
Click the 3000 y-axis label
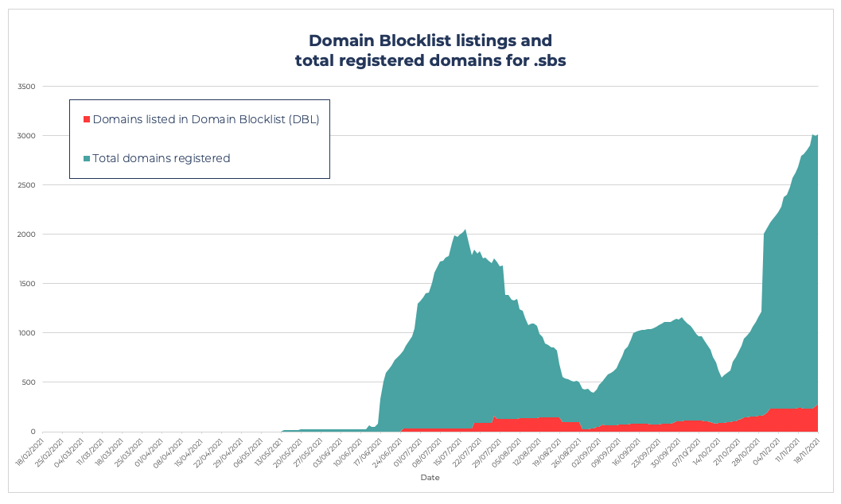coord(26,135)
